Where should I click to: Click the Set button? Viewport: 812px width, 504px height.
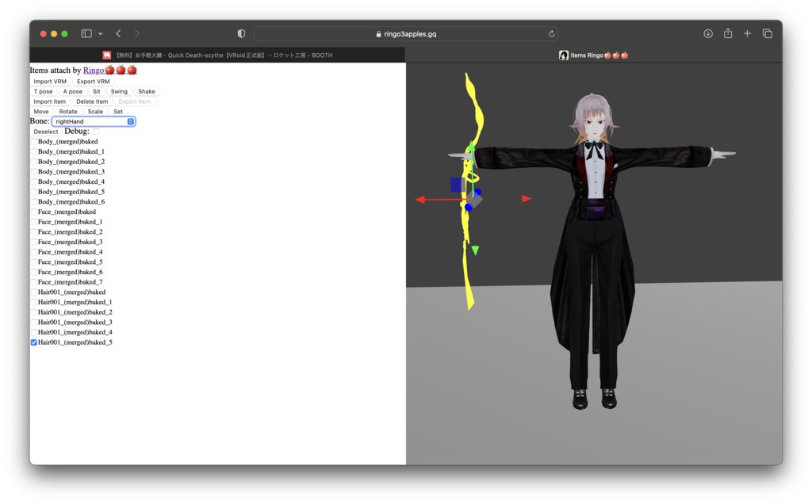point(118,111)
